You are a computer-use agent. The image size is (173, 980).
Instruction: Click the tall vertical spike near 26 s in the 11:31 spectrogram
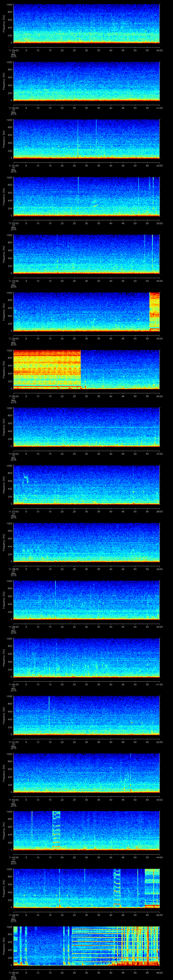point(78,139)
